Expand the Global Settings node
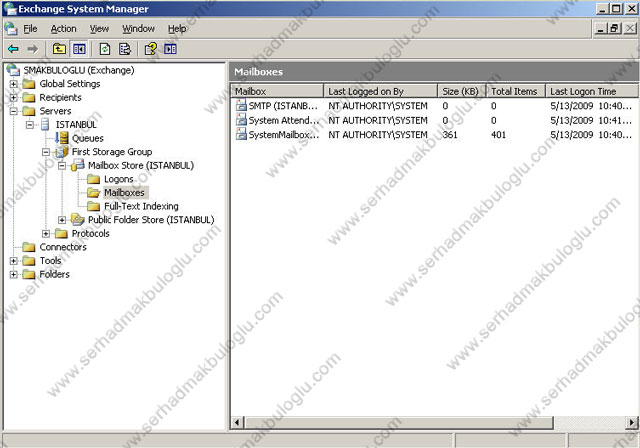Viewport: 640px width, 448px height. point(13,84)
